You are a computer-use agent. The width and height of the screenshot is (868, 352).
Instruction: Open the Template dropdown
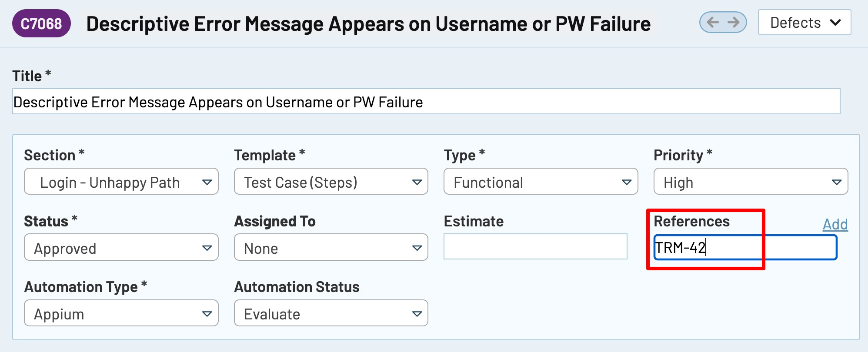[331, 182]
